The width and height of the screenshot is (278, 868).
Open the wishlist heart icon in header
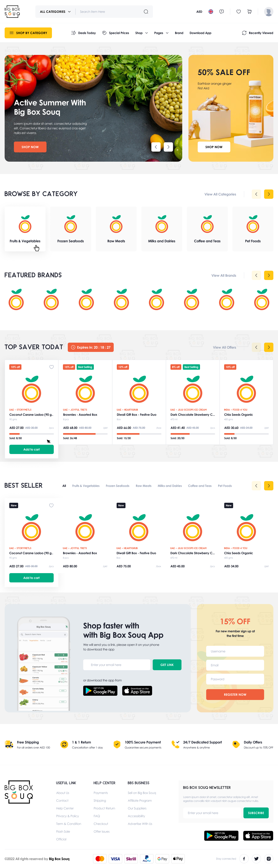(238, 12)
